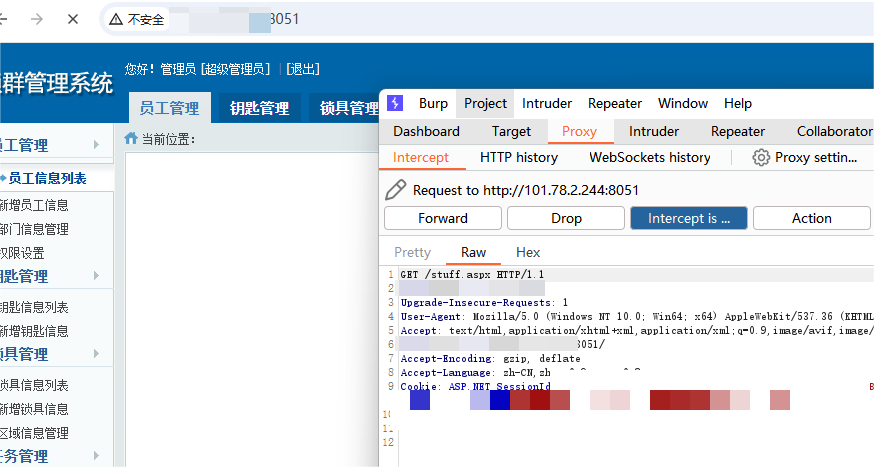Click the Request to http://101.78.2.244:8051 label
Viewport: 874px width, 467px height.
click(526, 191)
